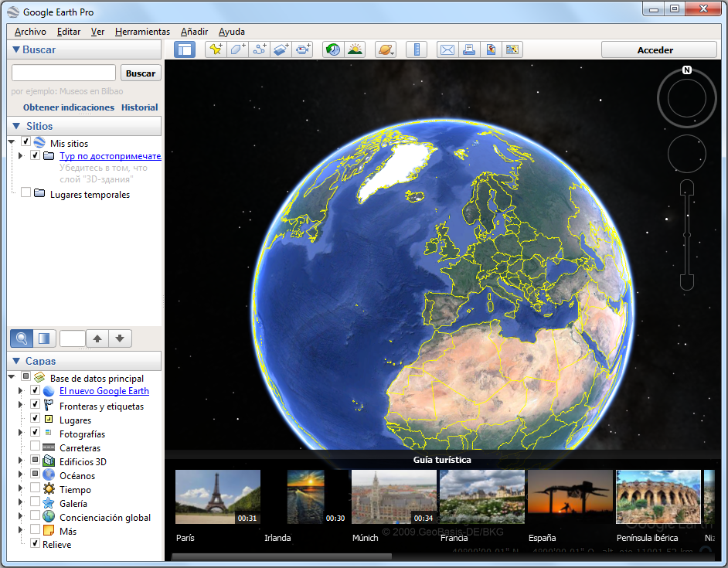Select the Add Polygon tool
Screen dimensions: 728x568
237,49
